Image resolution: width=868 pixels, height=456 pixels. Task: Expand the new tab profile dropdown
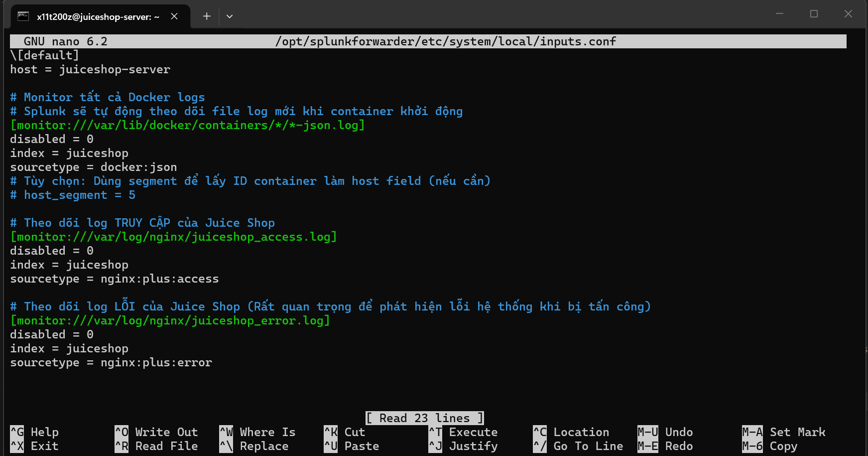coord(230,16)
